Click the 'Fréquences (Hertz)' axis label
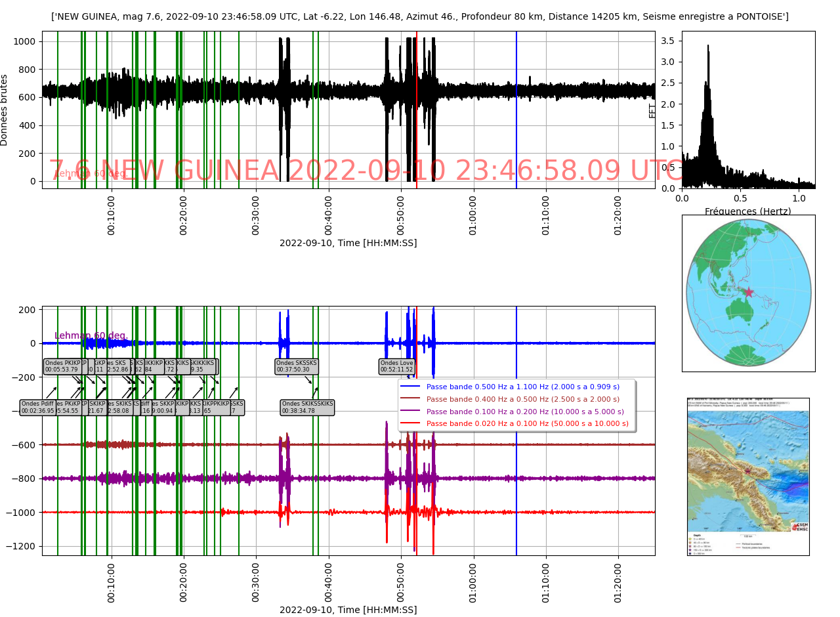This screenshot has height=617, width=840. [x=747, y=211]
